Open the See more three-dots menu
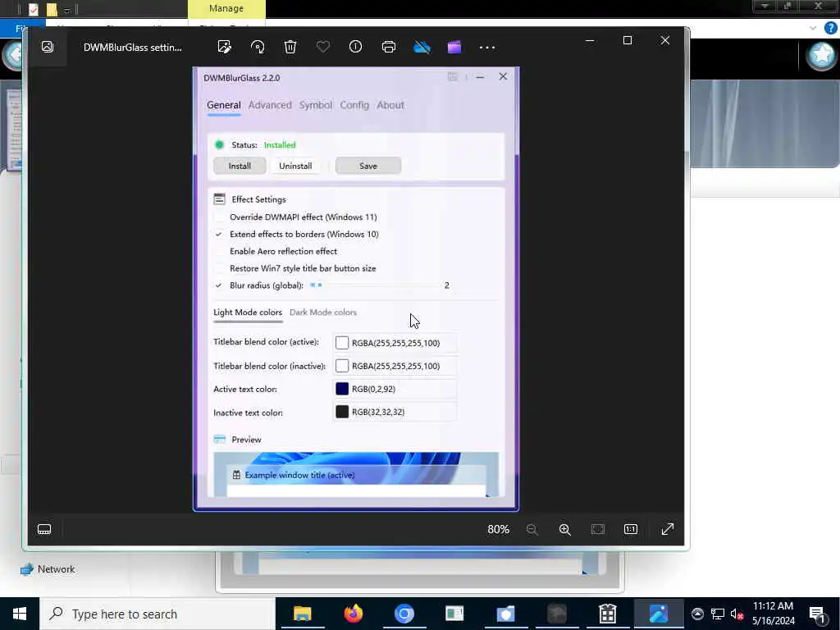This screenshot has height=630, width=840. click(487, 48)
